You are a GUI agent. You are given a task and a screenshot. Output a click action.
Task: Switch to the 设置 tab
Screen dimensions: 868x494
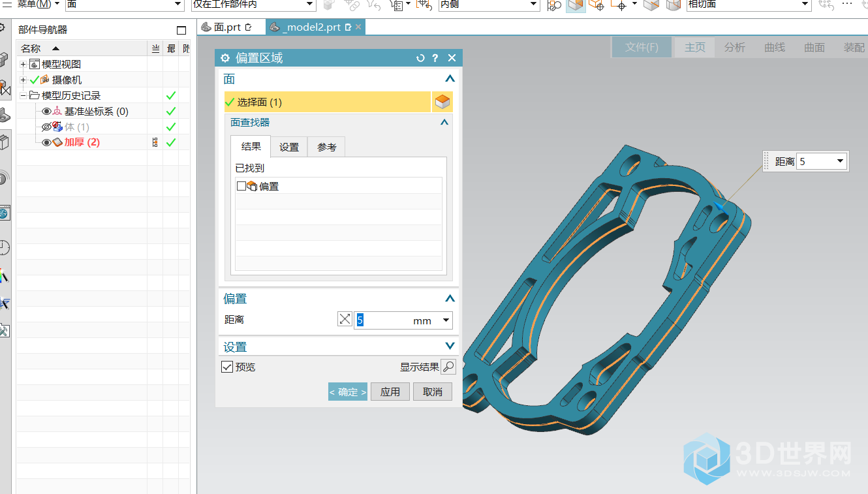point(289,147)
